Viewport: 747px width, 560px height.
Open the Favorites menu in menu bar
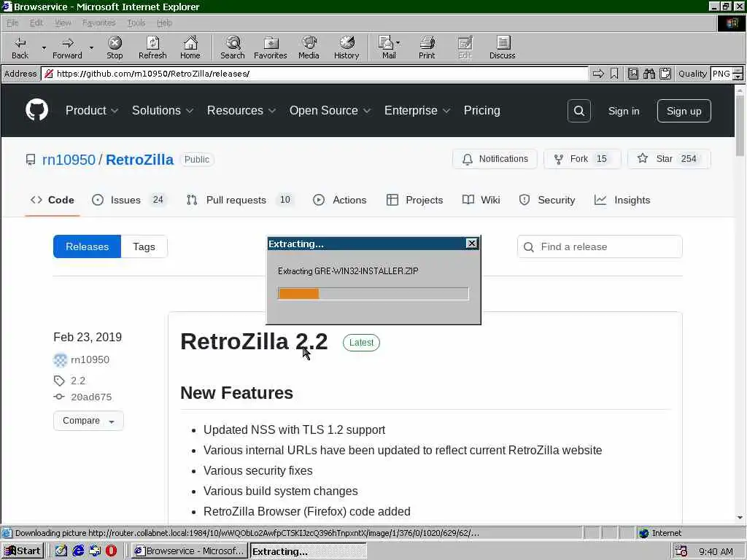tap(98, 23)
